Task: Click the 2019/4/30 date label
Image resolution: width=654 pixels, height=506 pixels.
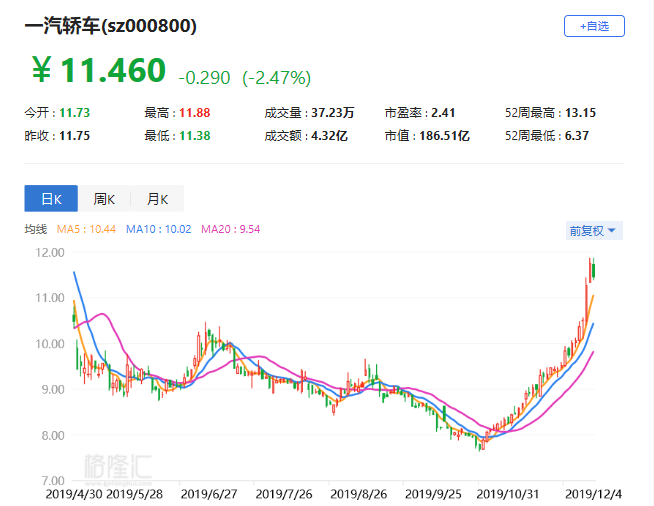Action: coord(74,494)
